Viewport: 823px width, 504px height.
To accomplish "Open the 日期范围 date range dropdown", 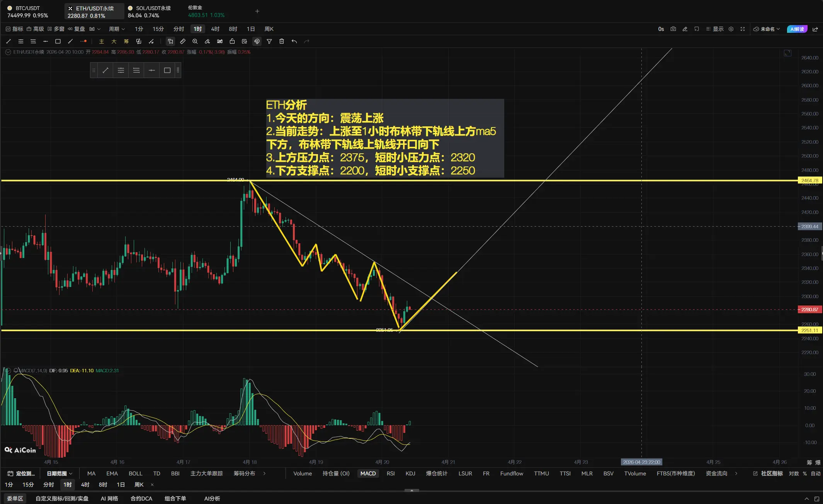I will click(x=60, y=473).
